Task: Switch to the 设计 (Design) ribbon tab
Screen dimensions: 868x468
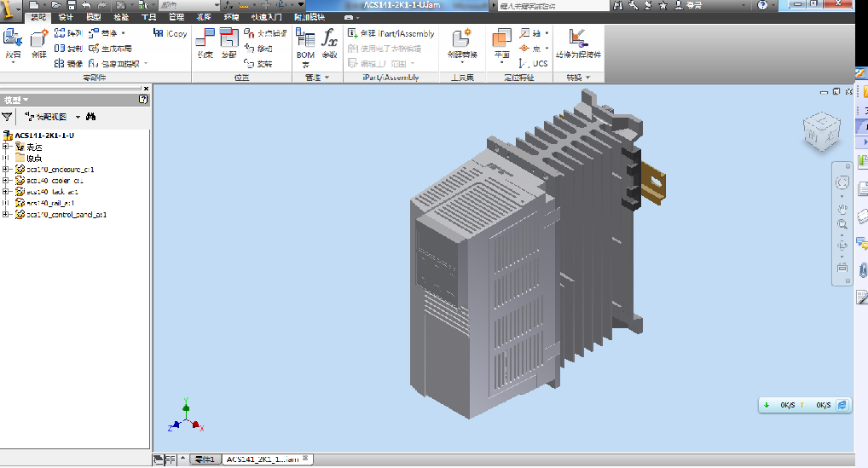Action: pos(66,17)
